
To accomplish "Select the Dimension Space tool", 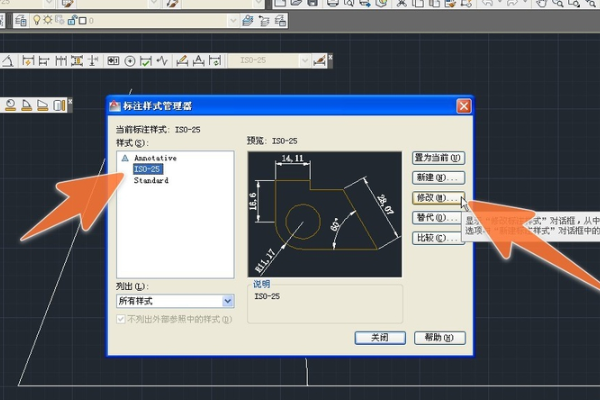I will tap(77, 60).
